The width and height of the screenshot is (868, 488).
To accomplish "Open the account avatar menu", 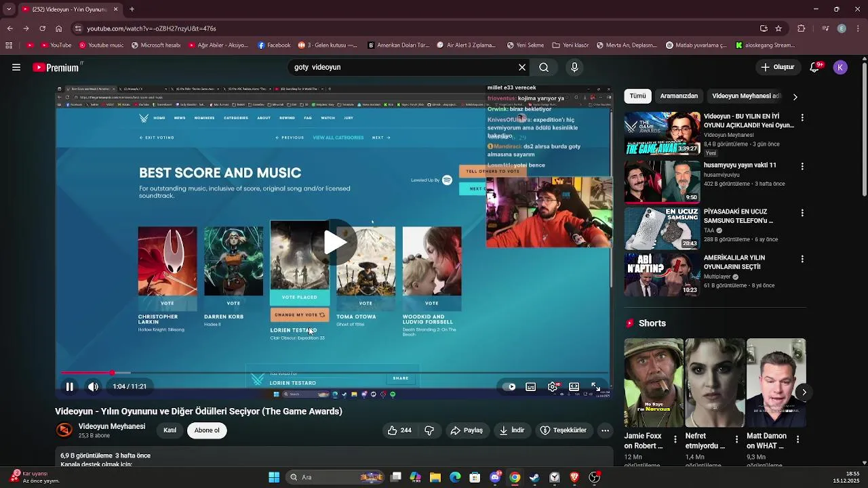I will pyautogui.click(x=840, y=67).
